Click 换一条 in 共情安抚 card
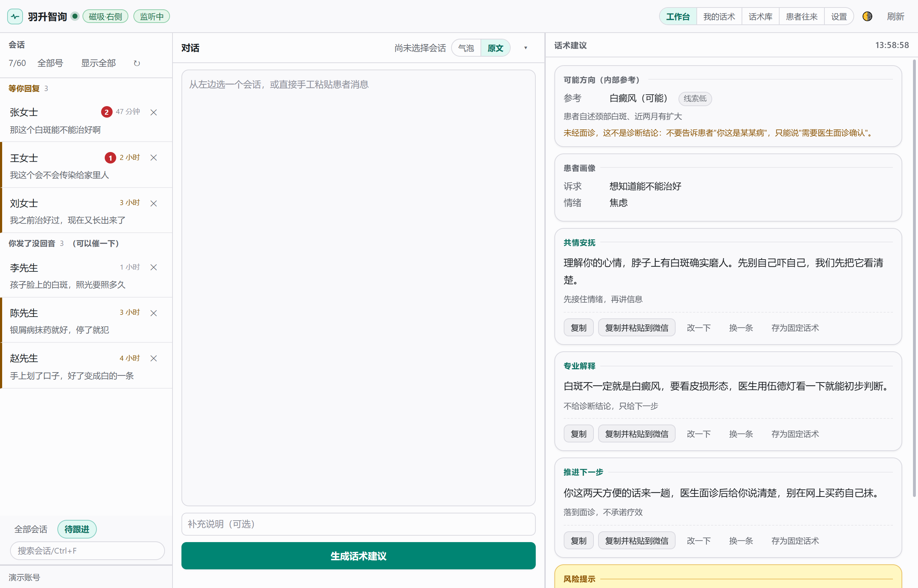 [x=741, y=328]
